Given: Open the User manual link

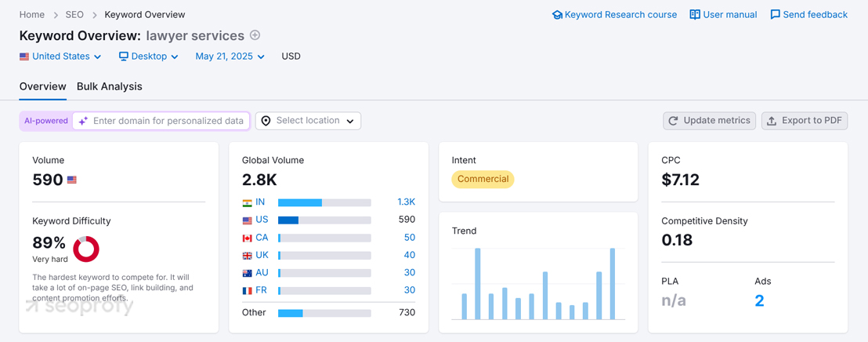Looking at the screenshot, I should (724, 14).
